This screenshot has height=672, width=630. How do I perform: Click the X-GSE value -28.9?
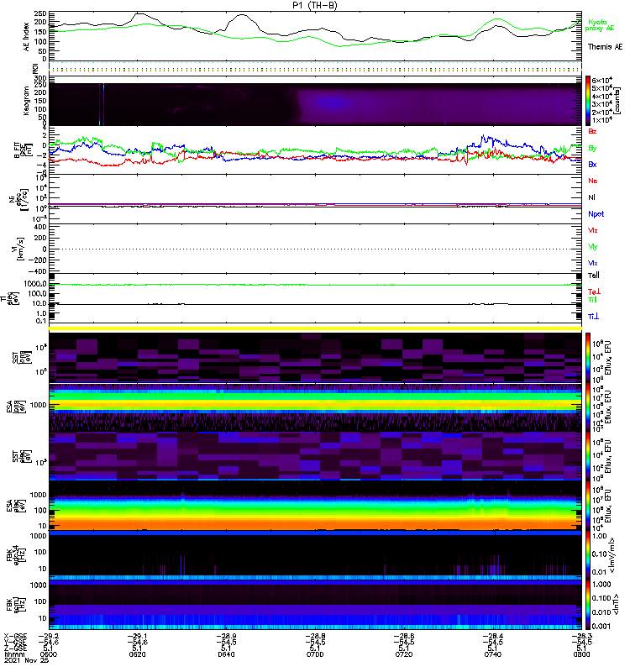tap(226, 636)
